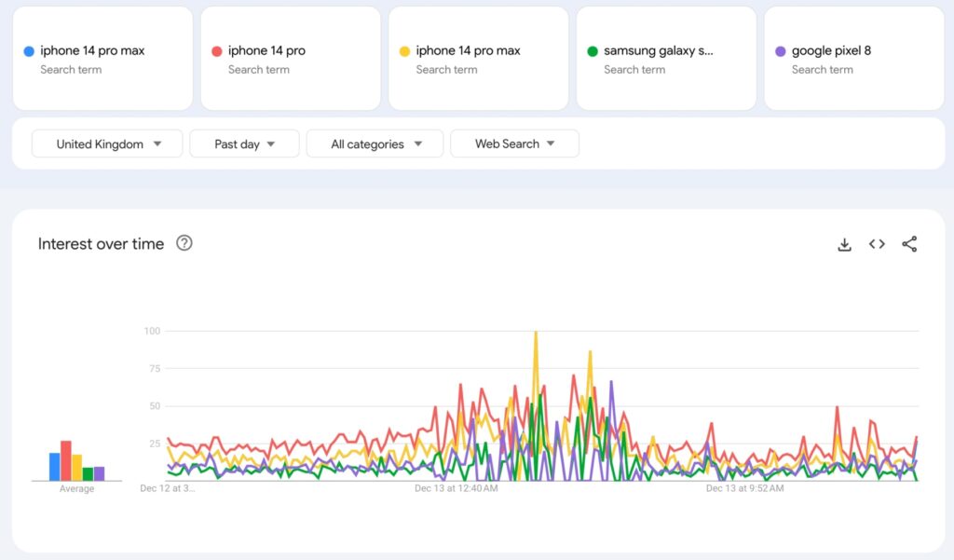Image resolution: width=954 pixels, height=560 pixels.
Task: Click the 25 y-axis value
Action: click(x=156, y=444)
